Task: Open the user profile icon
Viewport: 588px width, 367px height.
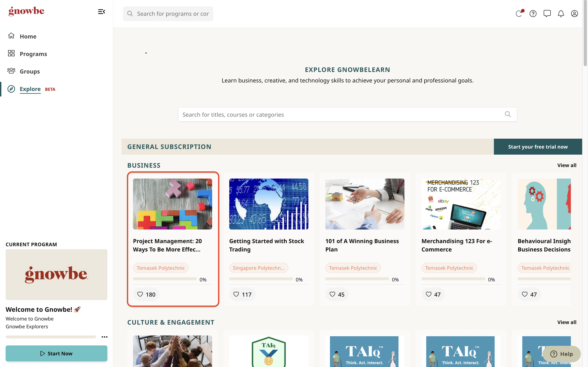Action: [574, 14]
